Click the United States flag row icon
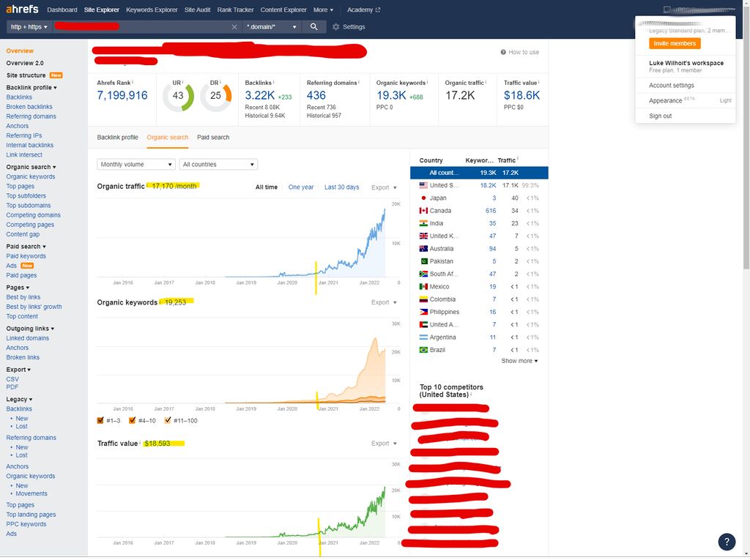750x560 pixels. pos(423,185)
